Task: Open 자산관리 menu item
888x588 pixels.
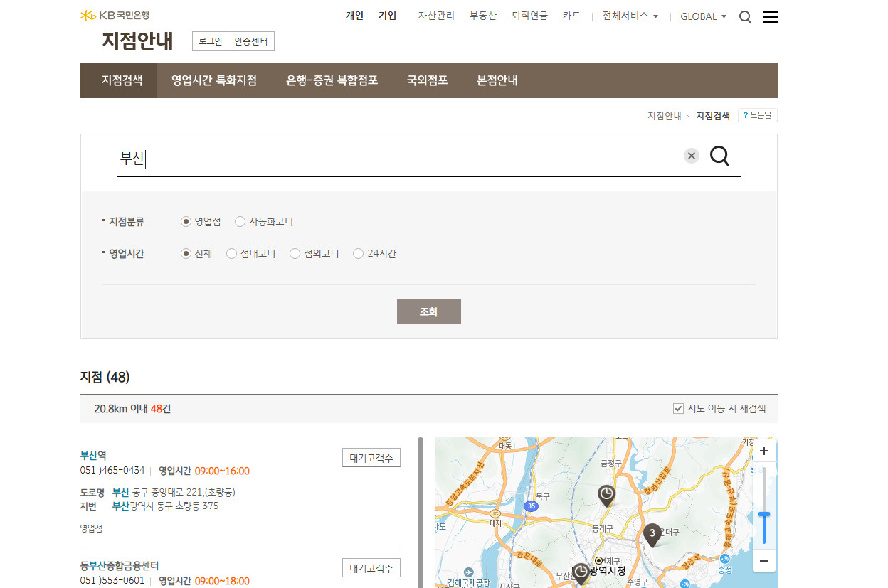Action: (x=436, y=16)
